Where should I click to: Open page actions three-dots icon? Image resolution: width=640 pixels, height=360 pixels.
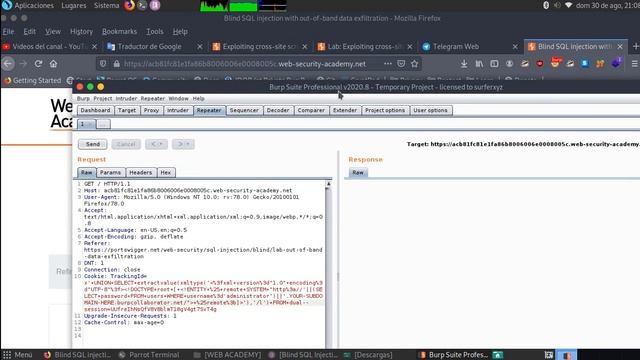(x=388, y=64)
